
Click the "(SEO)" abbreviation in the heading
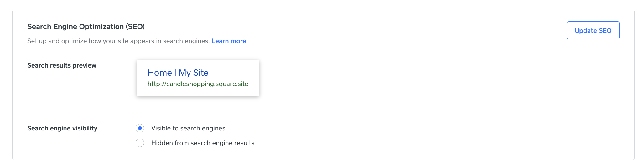(135, 27)
